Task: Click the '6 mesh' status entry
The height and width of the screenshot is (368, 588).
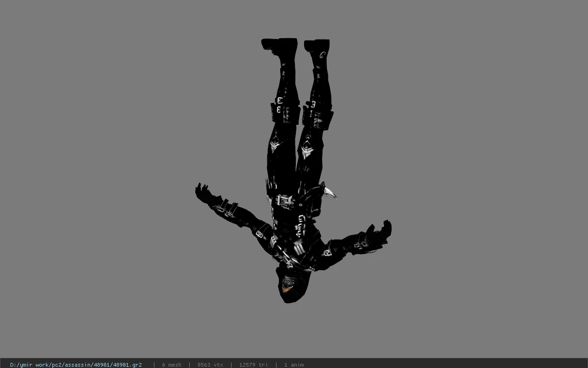Action: [171, 365]
